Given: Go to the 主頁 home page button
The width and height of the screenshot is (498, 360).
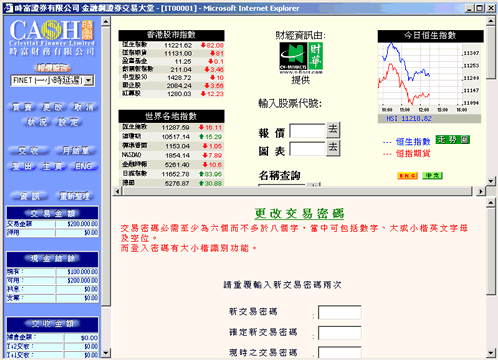Looking at the screenshot, I should [53, 166].
